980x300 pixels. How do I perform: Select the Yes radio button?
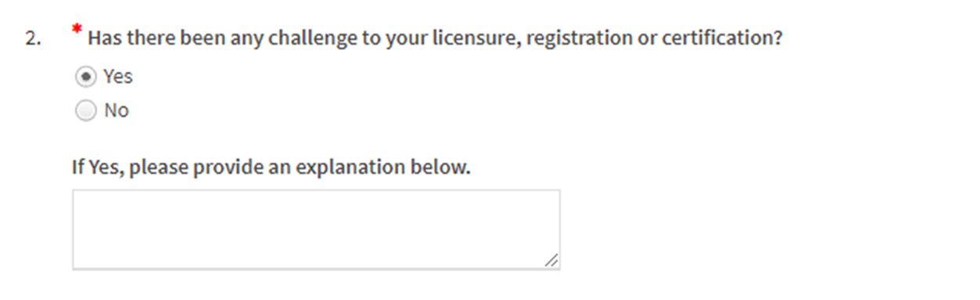tap(85, 77)
